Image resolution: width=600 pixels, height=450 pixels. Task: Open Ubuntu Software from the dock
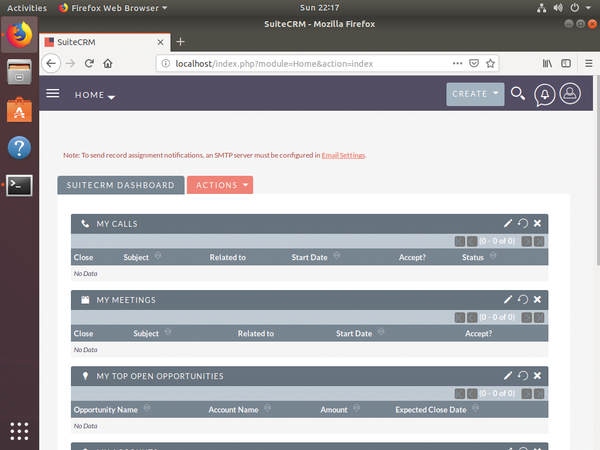click(19, 110)
